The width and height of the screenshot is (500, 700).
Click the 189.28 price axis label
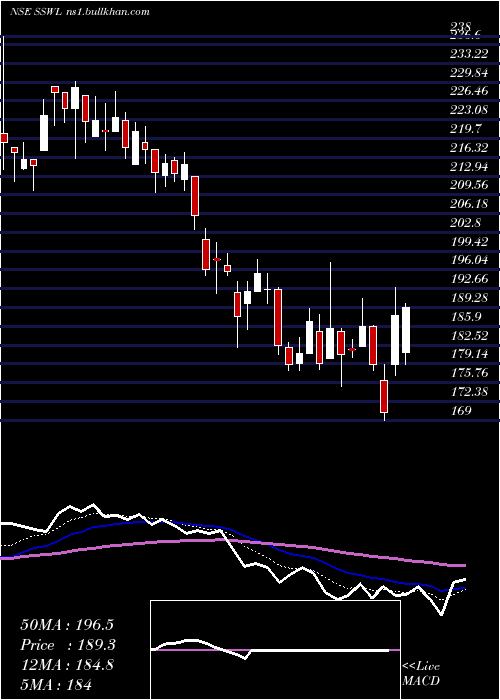click(x=469, y=298)
